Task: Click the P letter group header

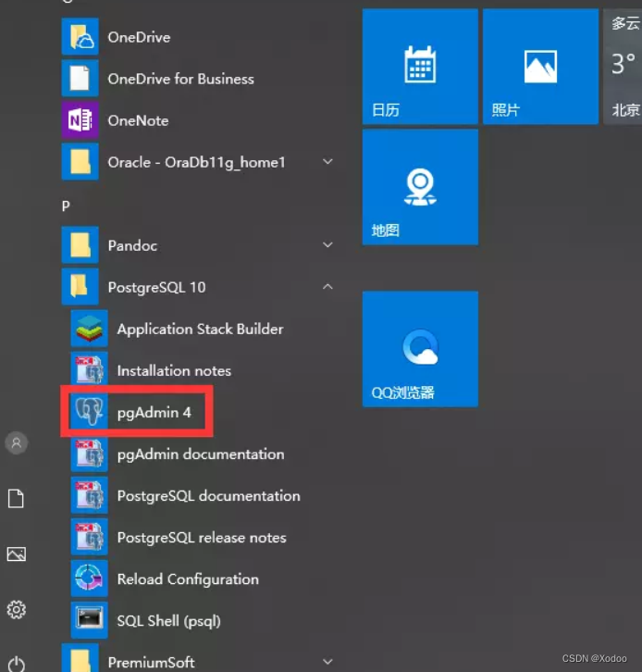Action: 66,206
